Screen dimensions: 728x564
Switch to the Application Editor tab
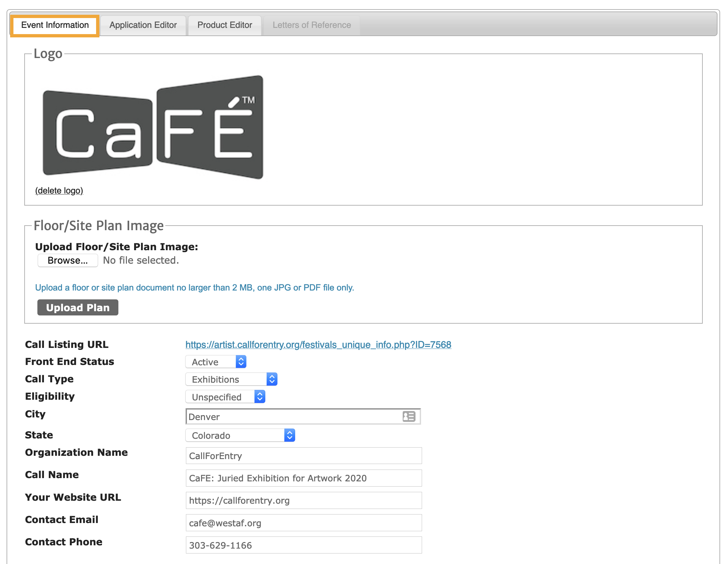(x=143, y=25)
